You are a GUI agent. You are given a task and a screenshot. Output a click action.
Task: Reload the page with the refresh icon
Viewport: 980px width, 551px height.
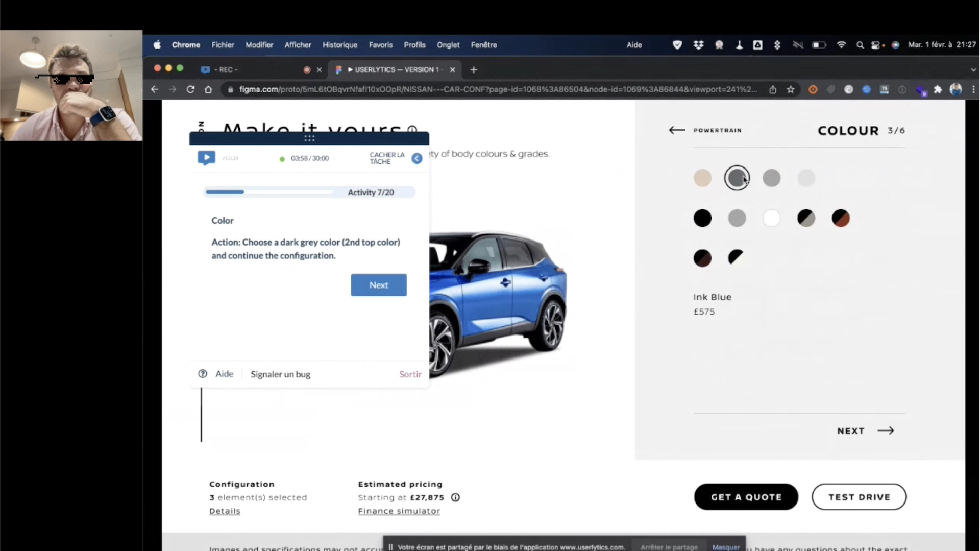pos(190,89)
